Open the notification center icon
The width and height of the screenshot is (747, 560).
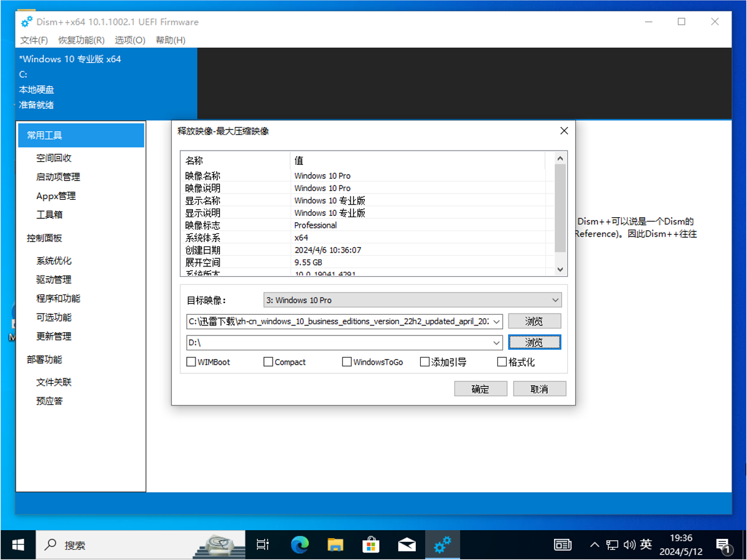[723, 545]
